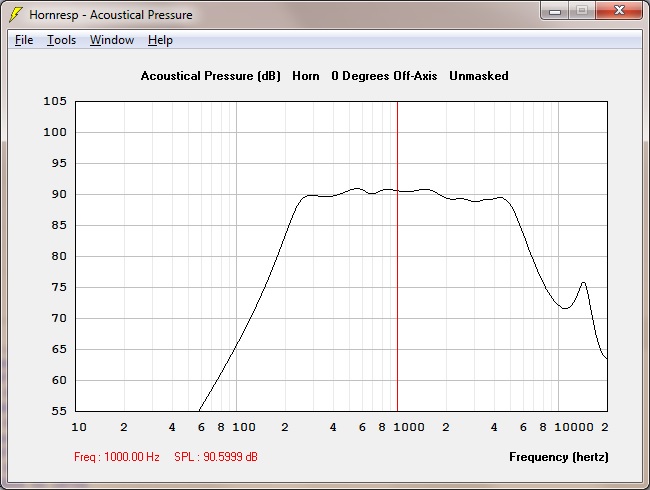Viewport: 650px width, 490px height.
Task: Click the Hornresp lightning bolt title icon
Action: [15, 15]
